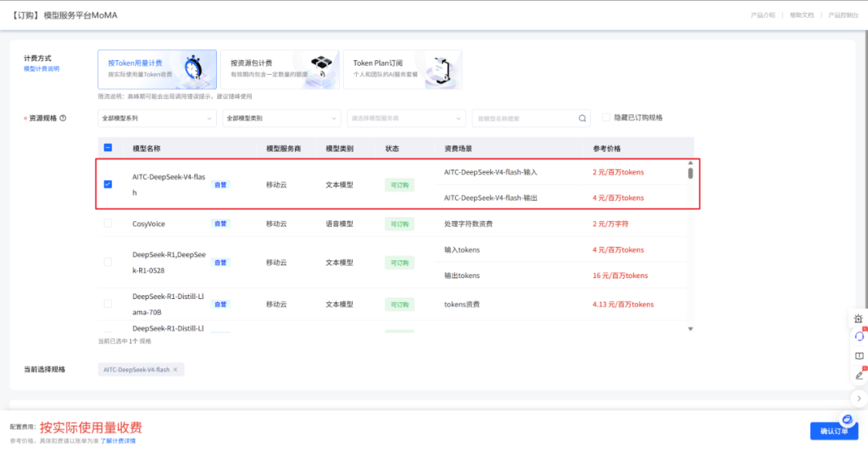Click the 资费场景 column header
This screenshot has width=868, height=451.
458,149
